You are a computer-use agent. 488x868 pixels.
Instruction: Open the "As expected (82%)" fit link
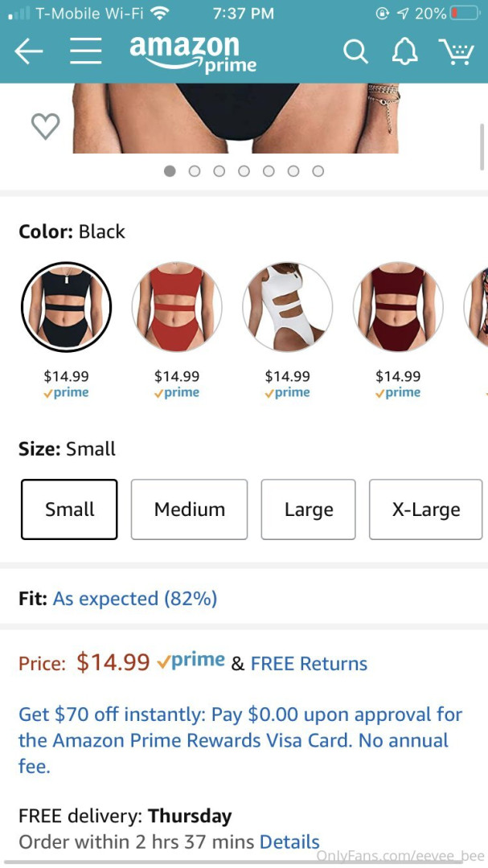click(135, 599)
